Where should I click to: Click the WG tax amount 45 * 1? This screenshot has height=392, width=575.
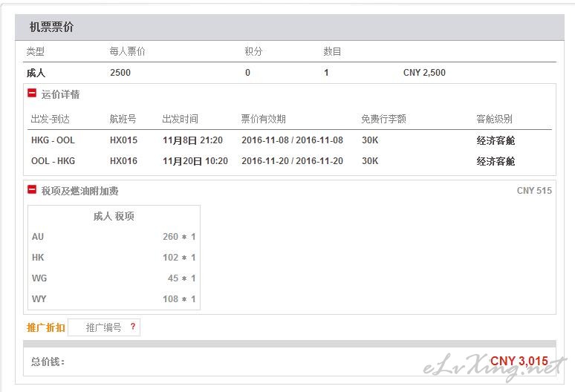click(x=181, y=278)
